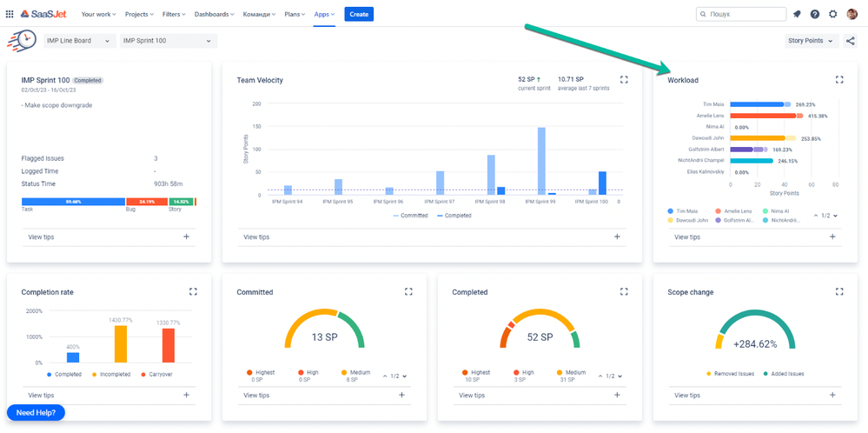The width and height of the screenshot is (868, 433).
Task: Expand Completion rate chart to fullscreen
Action: [x=193, y=292]
